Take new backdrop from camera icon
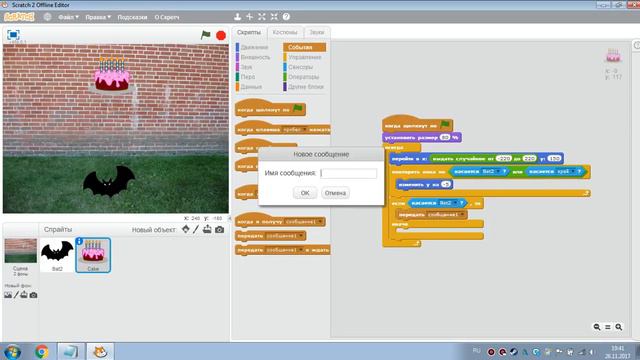The image size is (640, 360). [x=33, y=295]
